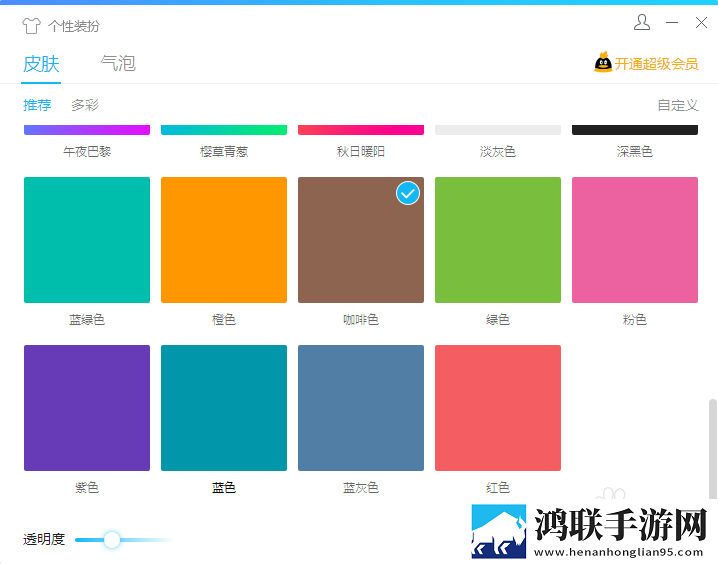Click the T-shirt personalization icon

click(31, 26)
